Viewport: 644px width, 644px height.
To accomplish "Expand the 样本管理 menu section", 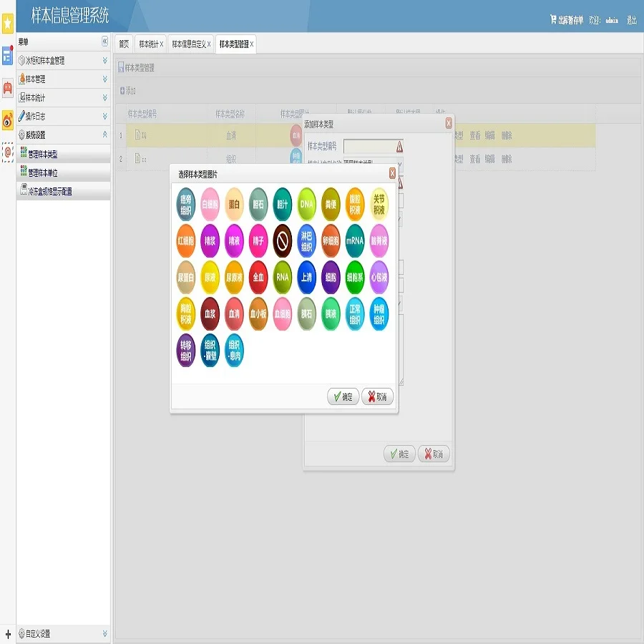I will tap(63, 79).
